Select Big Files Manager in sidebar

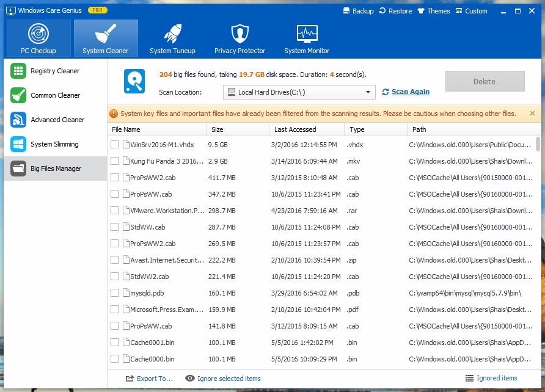tap(55, 169)
